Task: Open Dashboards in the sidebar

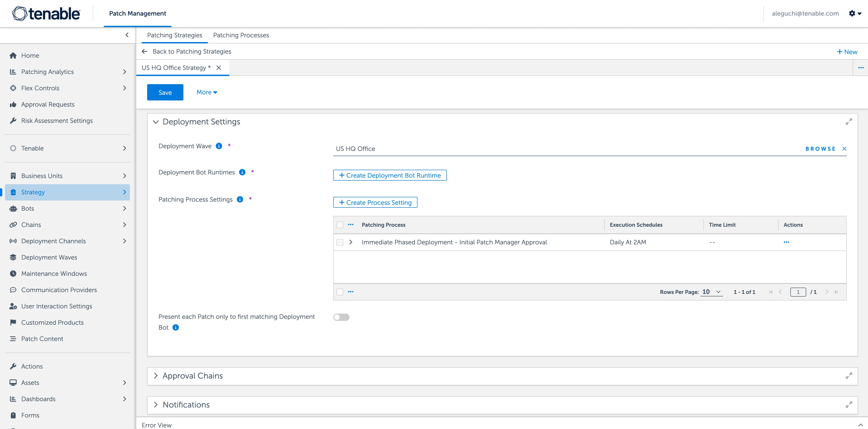Action: tap(67, 399)
